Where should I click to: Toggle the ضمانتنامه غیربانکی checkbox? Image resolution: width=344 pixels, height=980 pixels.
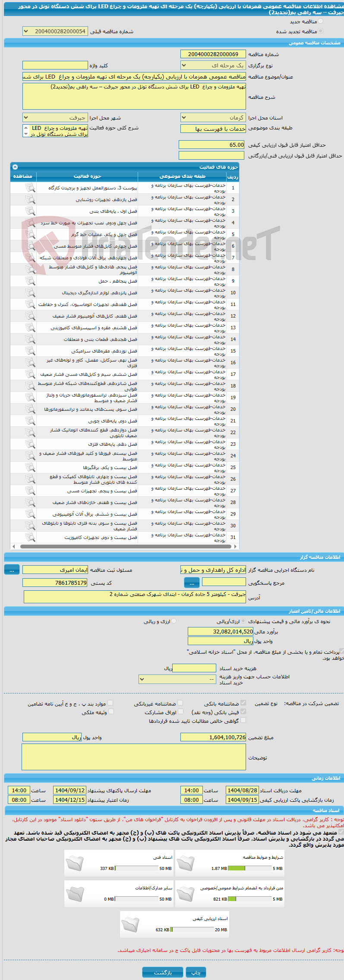(180, 703)
